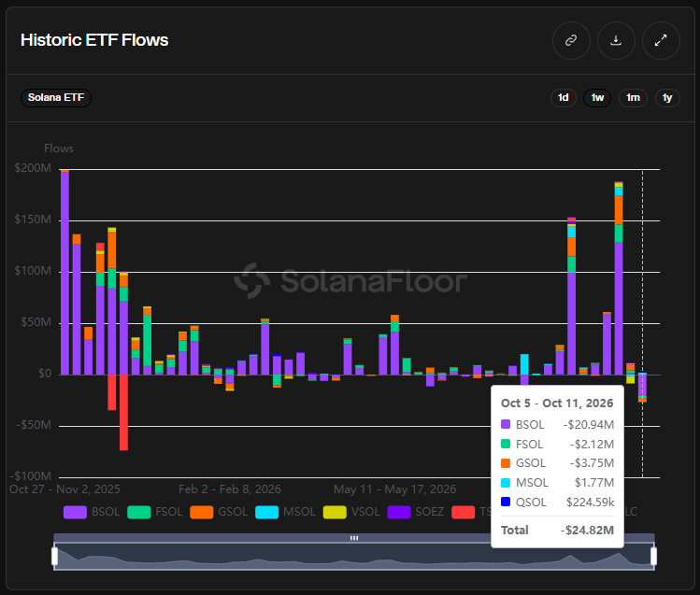This screenshot has height=595, width=700.
Task: Download the Historic ETF Flows chart
Action: [616, 40]
